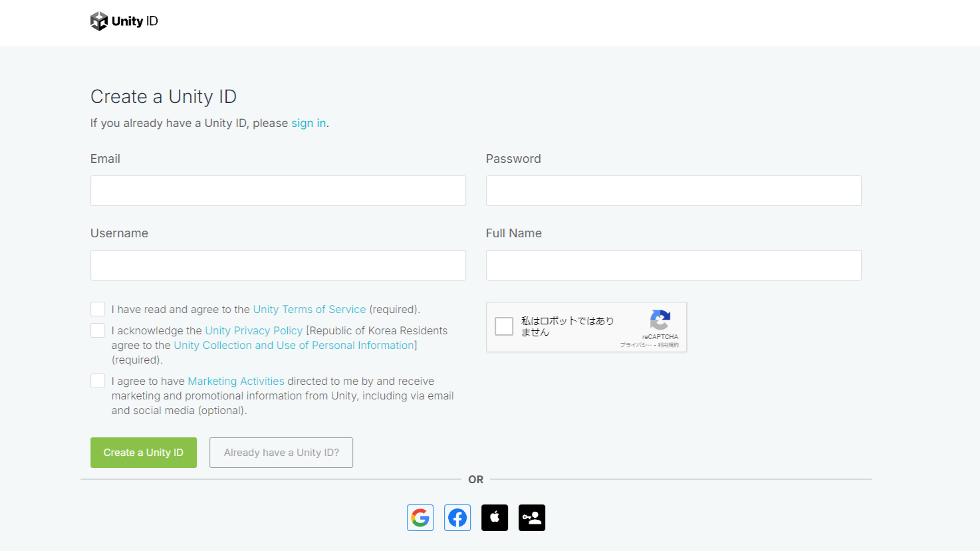The height and width of the screenshot is (551, 980).
Task: Open the Unity Terms of Service link
Action: point(309,309)
